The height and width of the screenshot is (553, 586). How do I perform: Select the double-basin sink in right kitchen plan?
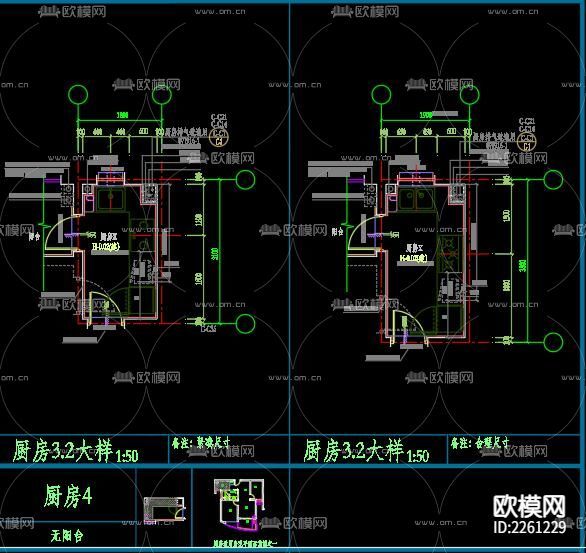click(x=417, y=199)
